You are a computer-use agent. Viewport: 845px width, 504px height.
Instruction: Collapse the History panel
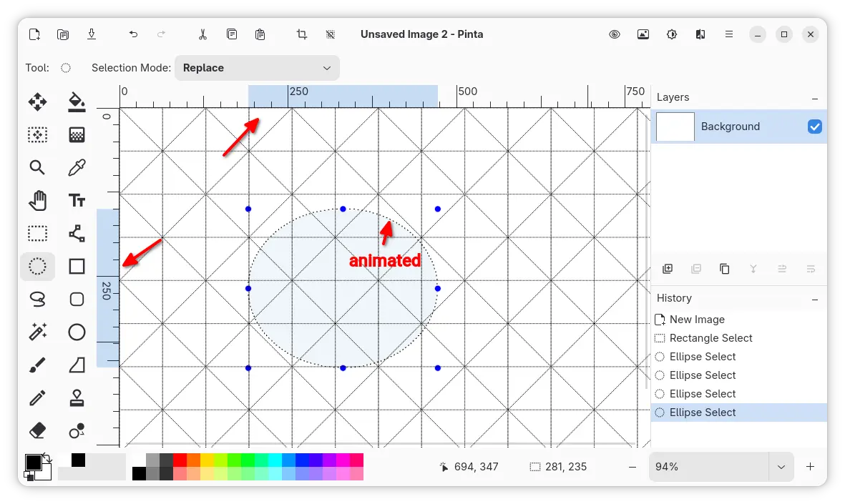pos(815,299)
